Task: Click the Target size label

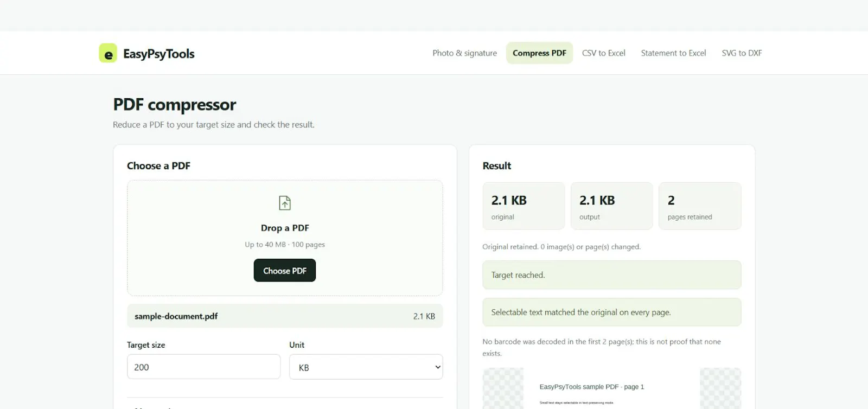Action: pos(146,345)
